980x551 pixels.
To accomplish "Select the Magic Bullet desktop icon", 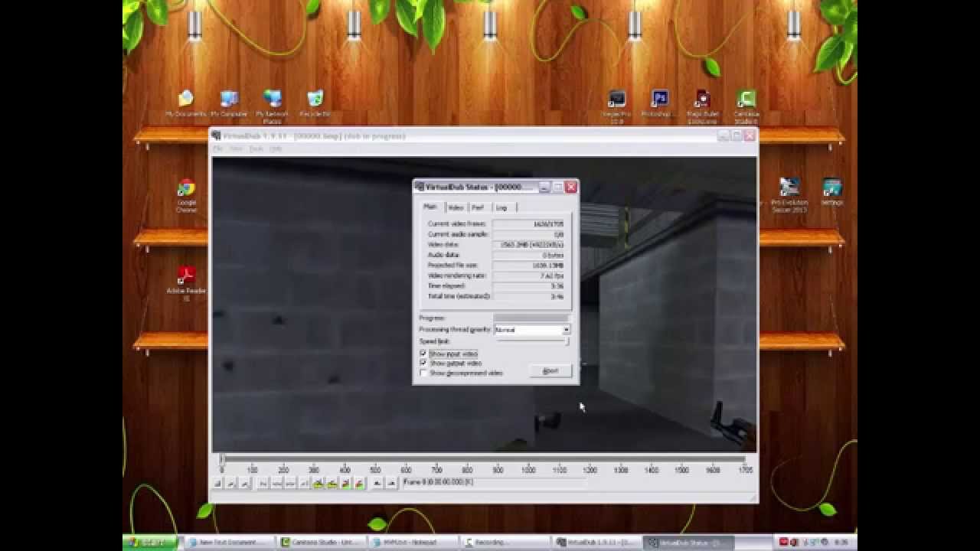I will pyautogui.click(x=702, y=106).
